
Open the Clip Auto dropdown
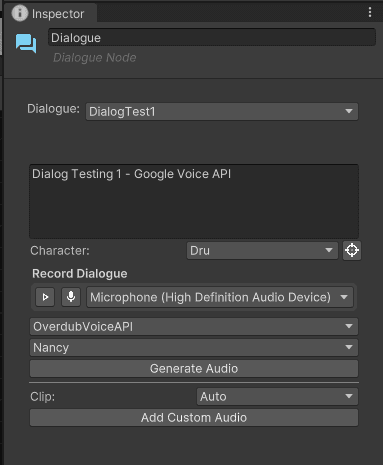point(277,396)
